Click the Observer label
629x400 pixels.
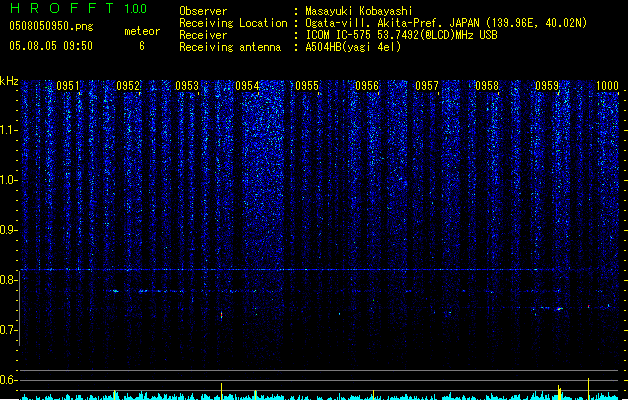[203, 11]
